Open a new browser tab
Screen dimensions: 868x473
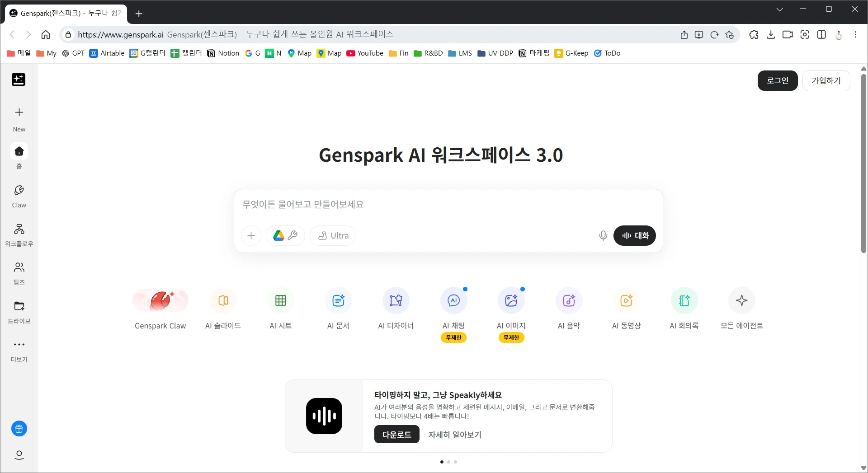[139, 14]
